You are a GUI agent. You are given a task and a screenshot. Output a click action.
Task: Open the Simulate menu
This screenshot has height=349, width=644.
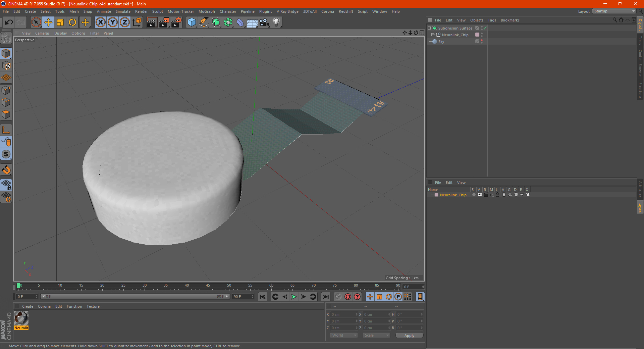click(x=123, y=11)
